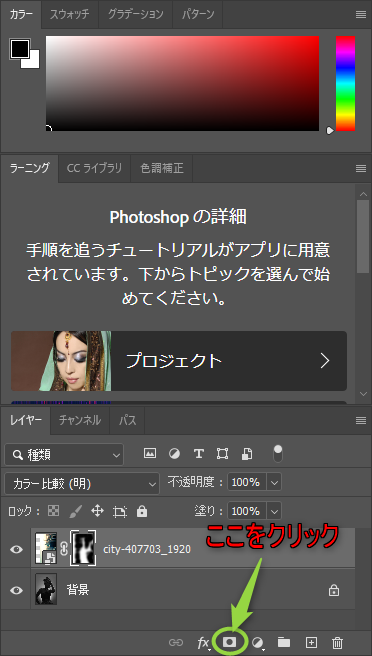The height and width of the screenshot is (656, 372).
Task: Switch to the スウォッチ tab
Action: [69, 14]
